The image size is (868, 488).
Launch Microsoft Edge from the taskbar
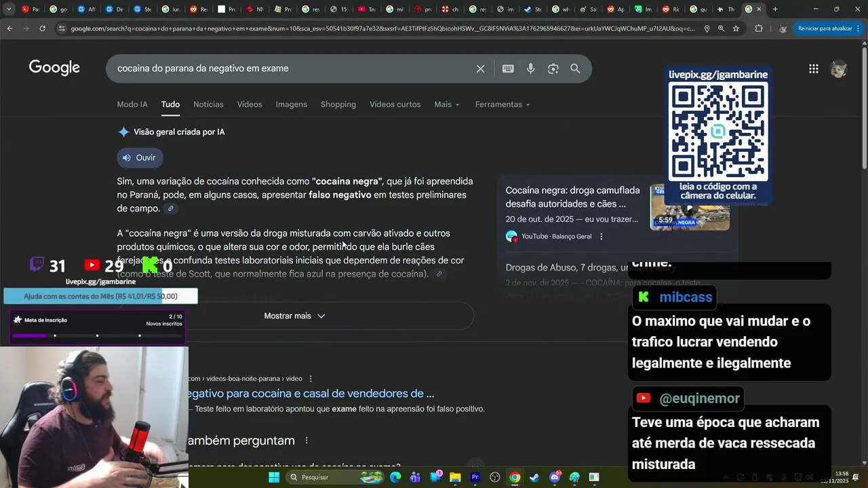[395, 477]
